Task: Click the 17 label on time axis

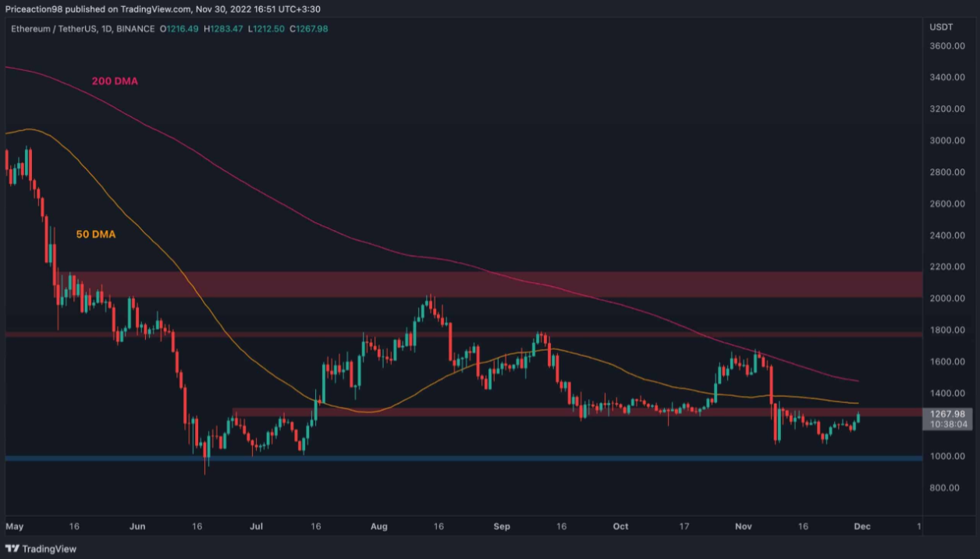Action: pos(684,526)
